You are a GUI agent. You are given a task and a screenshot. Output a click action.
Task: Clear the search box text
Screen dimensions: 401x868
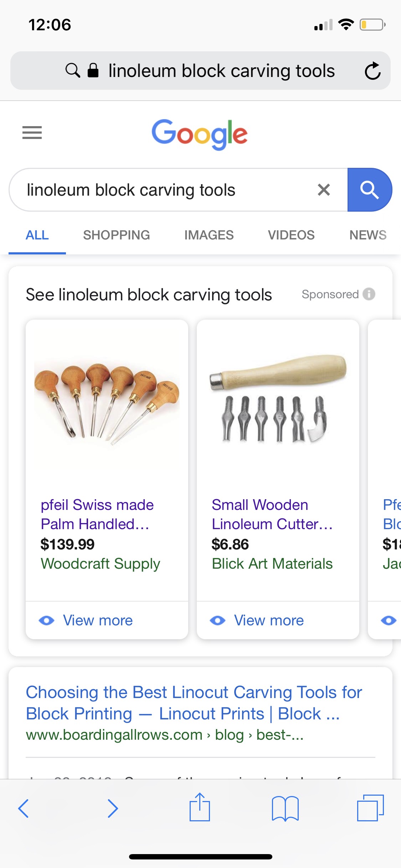click(x=324, y=190)
